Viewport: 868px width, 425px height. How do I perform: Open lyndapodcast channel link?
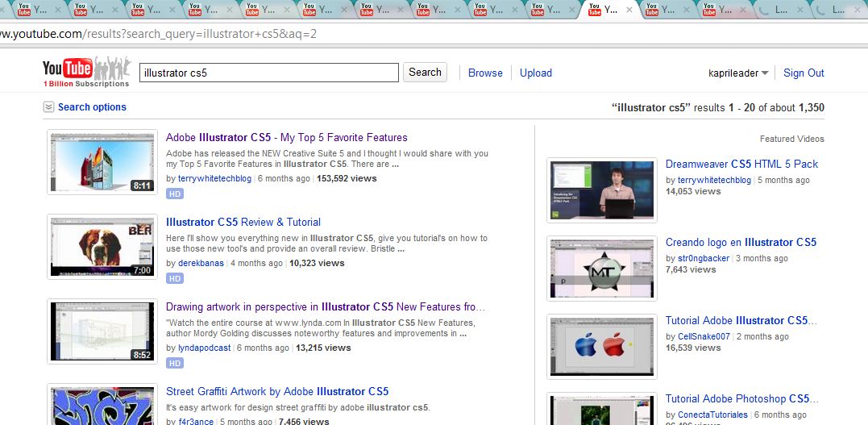click(204, 348)
